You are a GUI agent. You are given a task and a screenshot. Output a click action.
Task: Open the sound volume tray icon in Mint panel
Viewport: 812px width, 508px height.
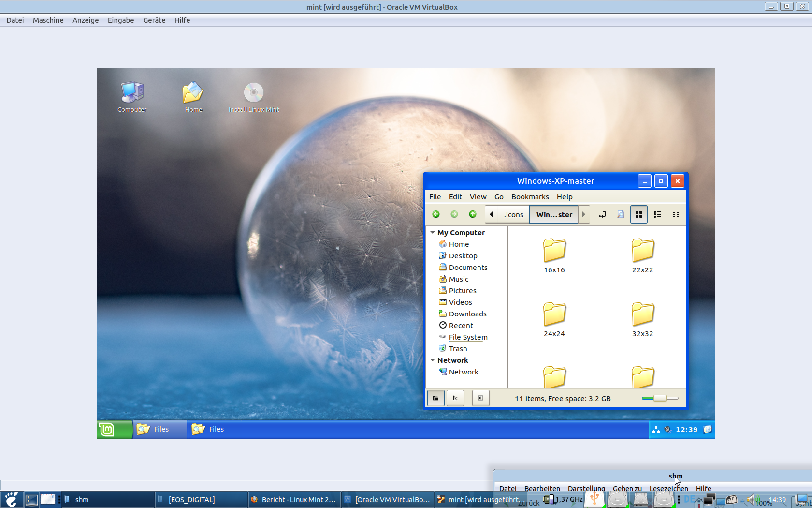point(667,430)
